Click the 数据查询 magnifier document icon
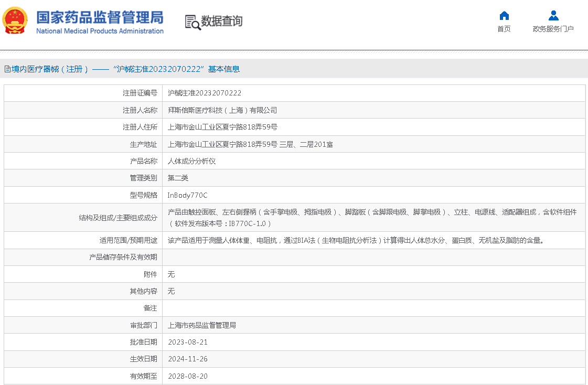 [193, 22]
